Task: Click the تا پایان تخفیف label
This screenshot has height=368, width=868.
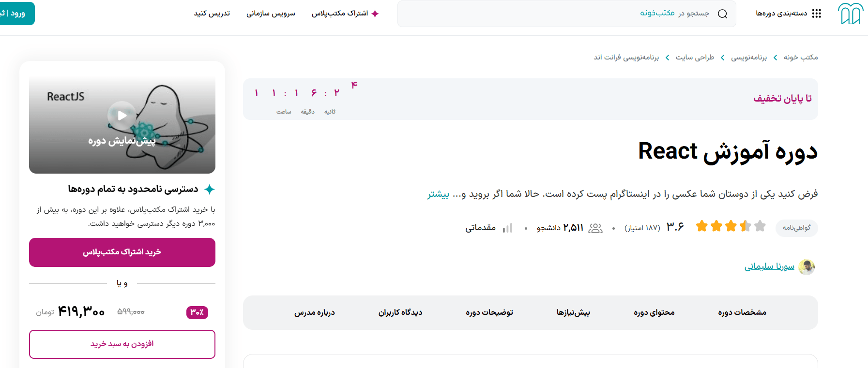Action: pos(782,99)
